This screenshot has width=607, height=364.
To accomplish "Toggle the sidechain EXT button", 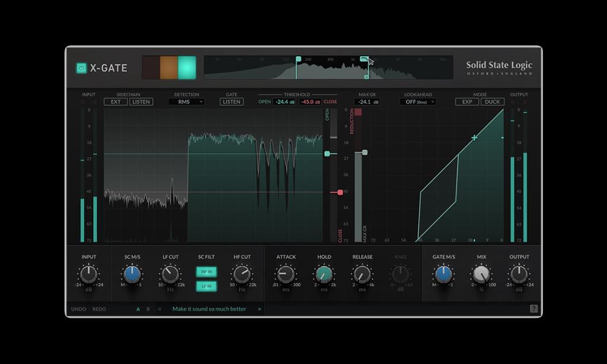I will [116, 102].
